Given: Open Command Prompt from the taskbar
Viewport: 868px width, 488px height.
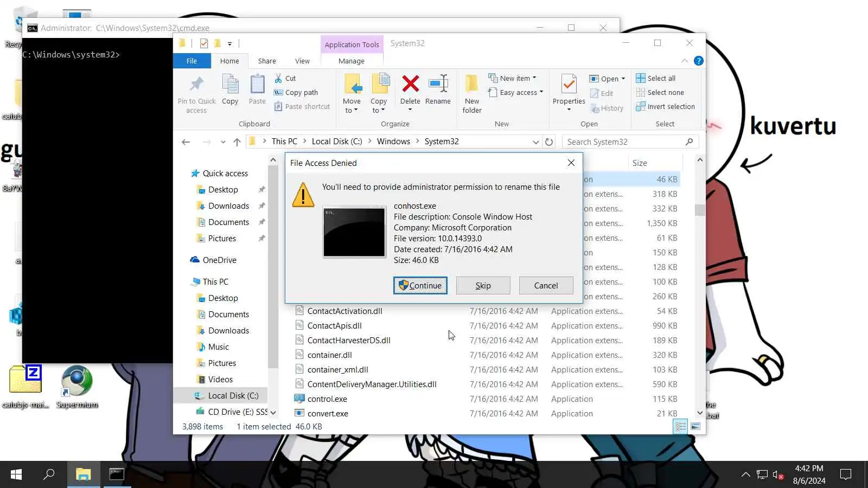Looking at the screenshot, I should click(117, 474).
